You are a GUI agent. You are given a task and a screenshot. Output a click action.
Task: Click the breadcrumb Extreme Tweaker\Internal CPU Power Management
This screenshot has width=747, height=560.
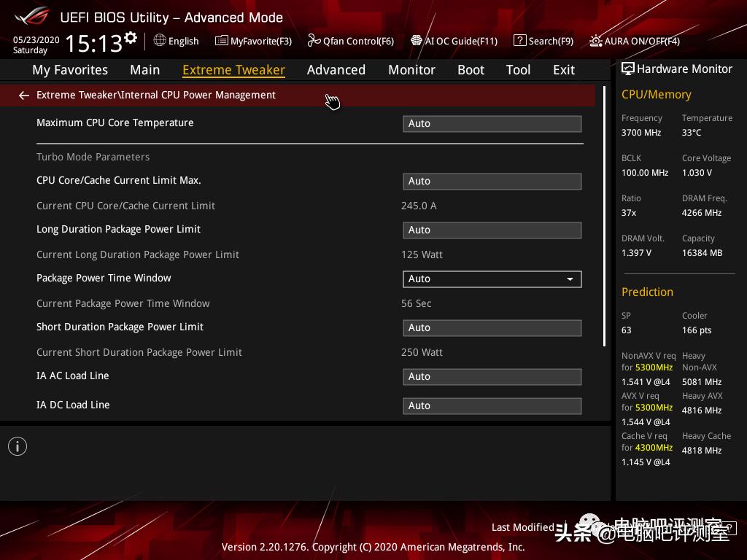tap(156, 96)
